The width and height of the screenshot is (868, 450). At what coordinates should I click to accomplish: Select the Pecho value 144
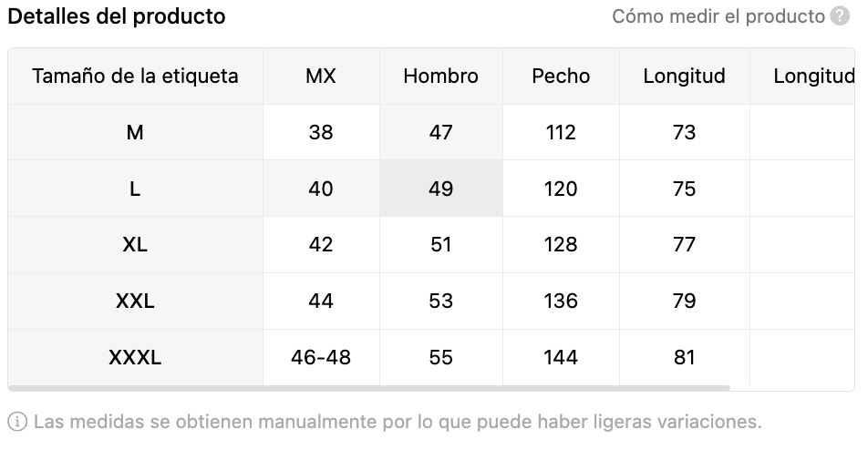pyautogui.click(x=561, y=358)
